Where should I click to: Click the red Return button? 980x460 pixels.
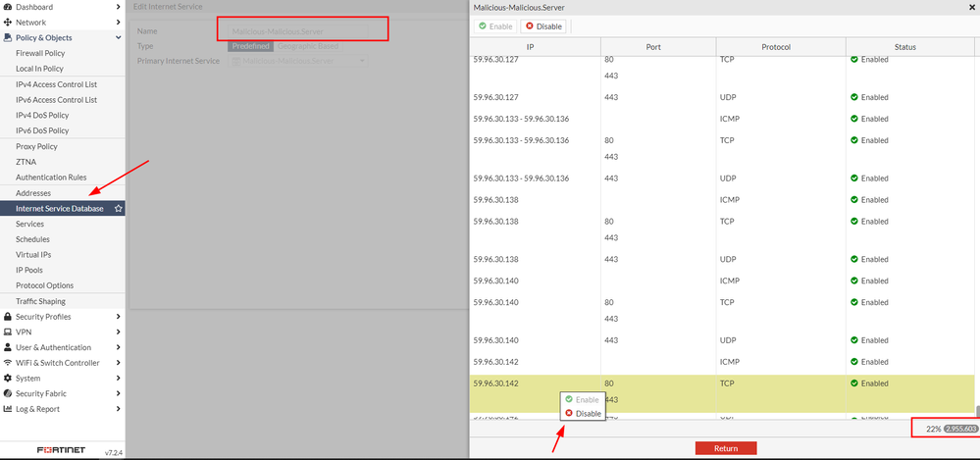(x=726, y=448)
